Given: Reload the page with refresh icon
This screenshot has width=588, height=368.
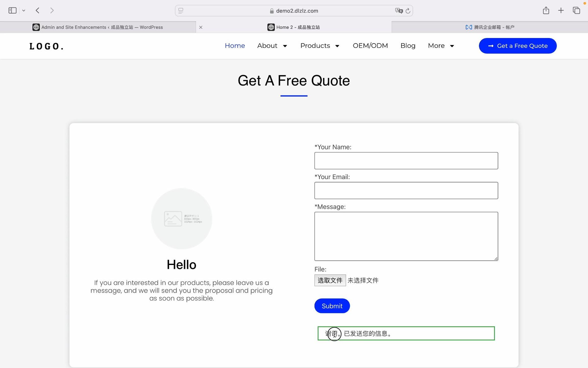Looking at the screenshot, I should tap(408, 10).
